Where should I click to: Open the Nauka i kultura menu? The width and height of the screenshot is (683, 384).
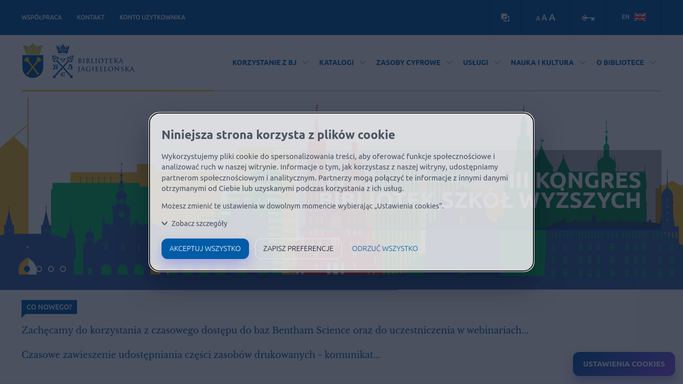(x=548, y=62)
